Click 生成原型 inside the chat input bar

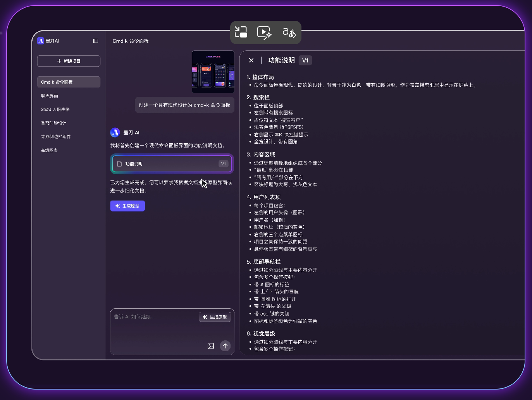click(x=215, y=316)
